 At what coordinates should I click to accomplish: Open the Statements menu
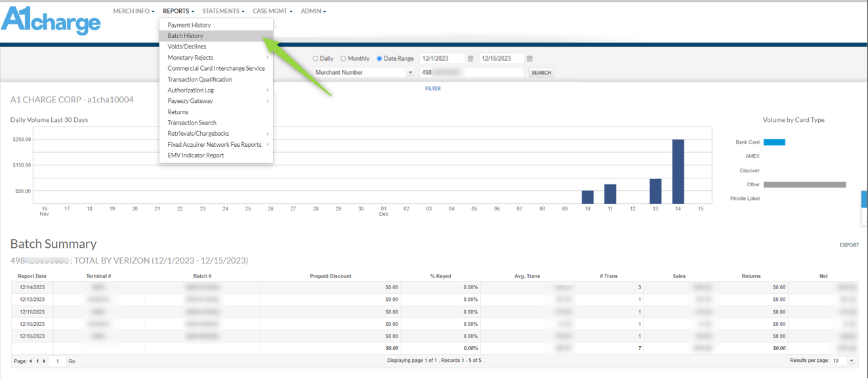coord(223,11)
